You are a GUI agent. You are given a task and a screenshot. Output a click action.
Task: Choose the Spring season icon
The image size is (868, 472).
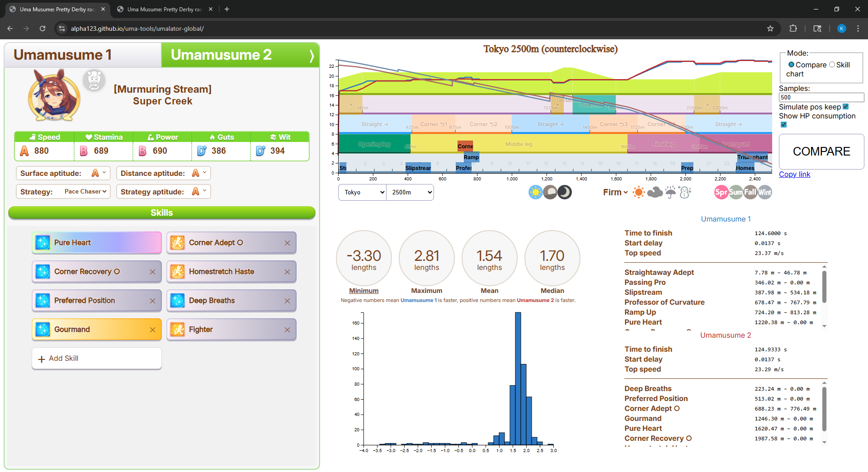pos(721,192)
